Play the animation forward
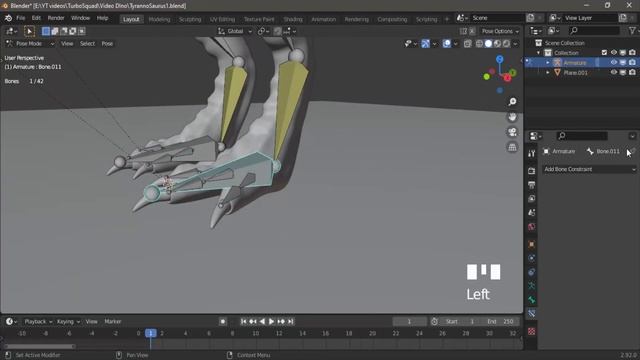Image resolution: width=640 pixels, height=360 pixels. 271,322
